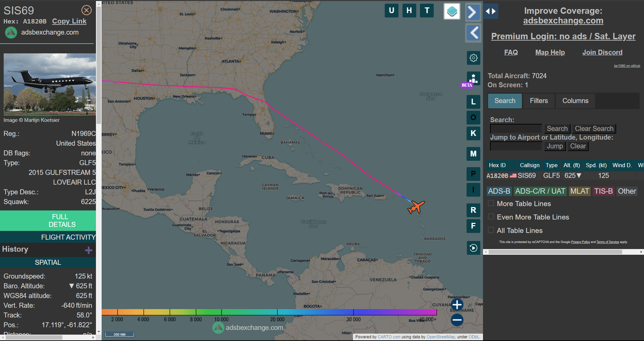Viewport: 644px width, 341px height.
Task: Click the Clear Search button
Action: pyautogui.click(x=594, y=129)
